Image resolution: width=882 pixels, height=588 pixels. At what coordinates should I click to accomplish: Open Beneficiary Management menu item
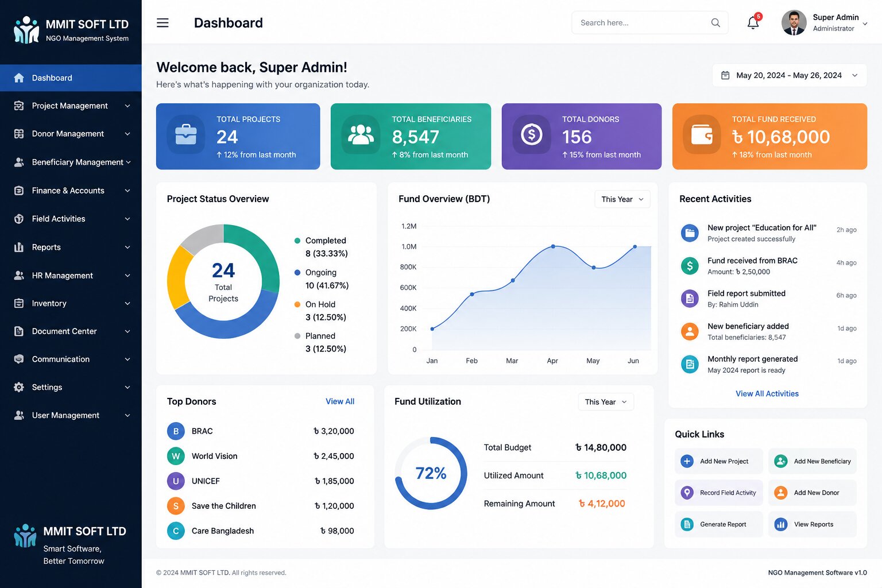(71, 162)
